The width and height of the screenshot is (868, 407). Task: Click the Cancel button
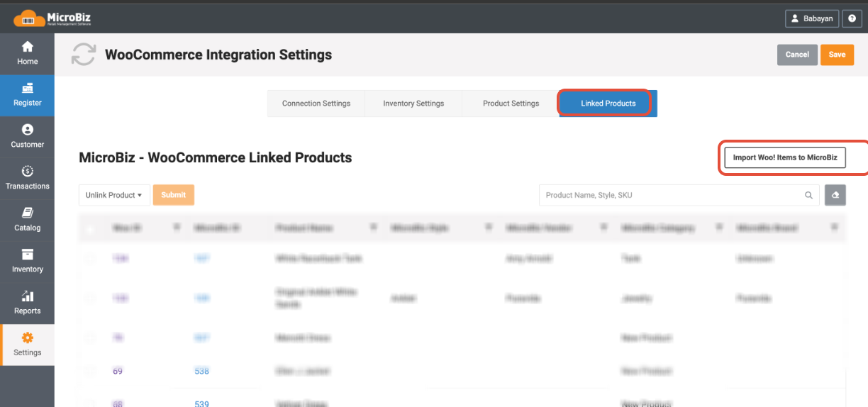coord(797,55)
